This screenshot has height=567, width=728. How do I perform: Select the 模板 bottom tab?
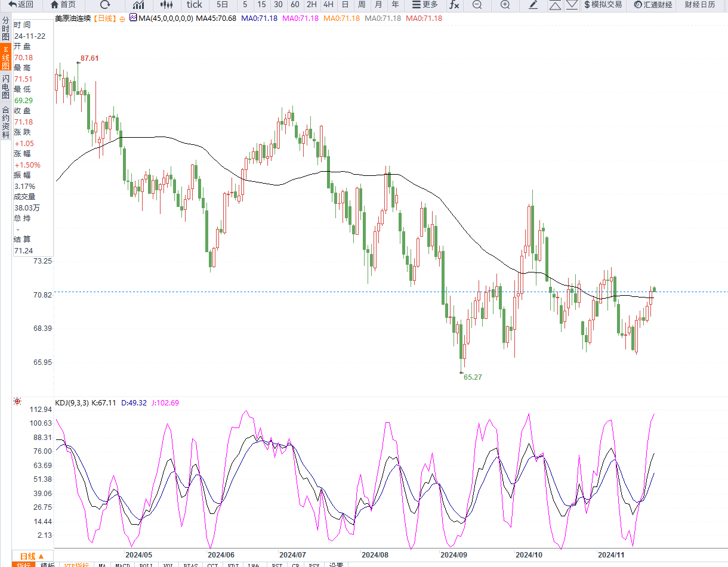[48, 564]
